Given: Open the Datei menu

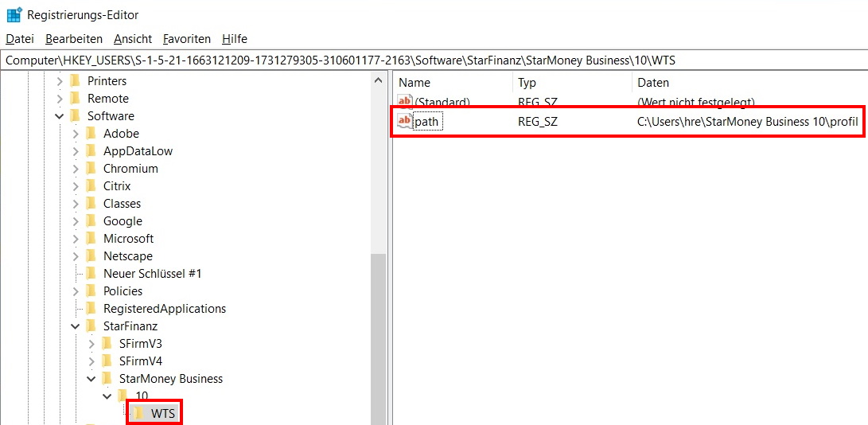Looking at the screenshot, I should click(20, 39).
